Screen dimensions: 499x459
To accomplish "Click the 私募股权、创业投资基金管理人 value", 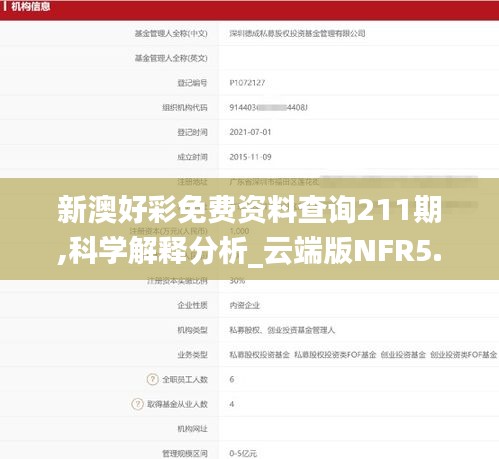I will click(x=282, y=330).
